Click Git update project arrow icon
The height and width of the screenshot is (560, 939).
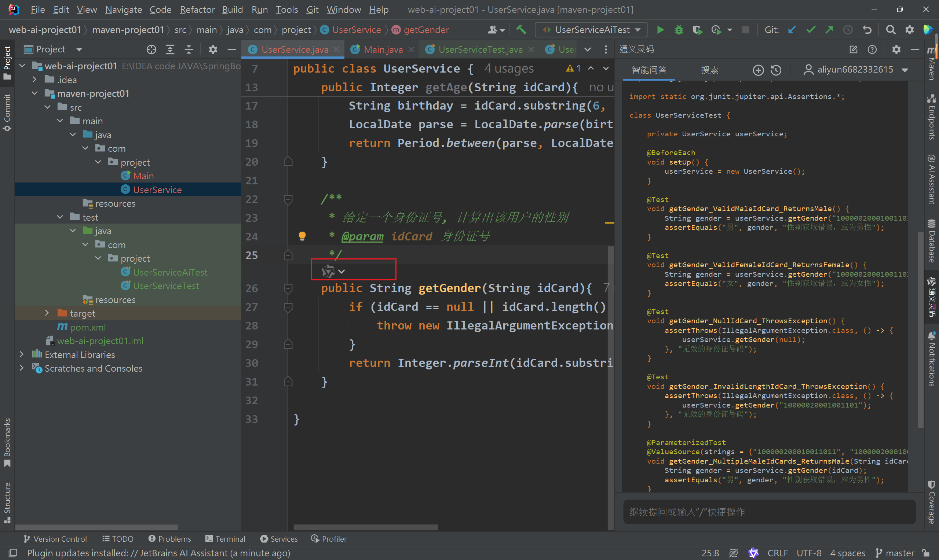(792, 30)
